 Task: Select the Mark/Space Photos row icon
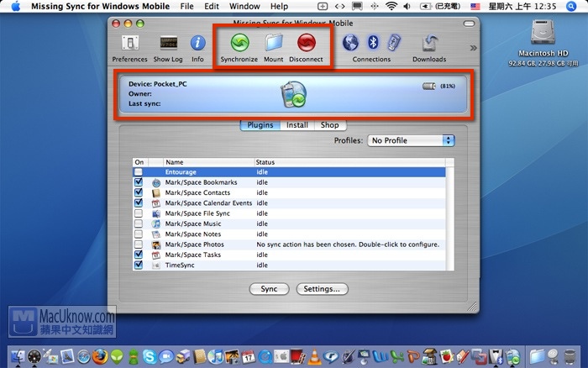pos(156,245)
